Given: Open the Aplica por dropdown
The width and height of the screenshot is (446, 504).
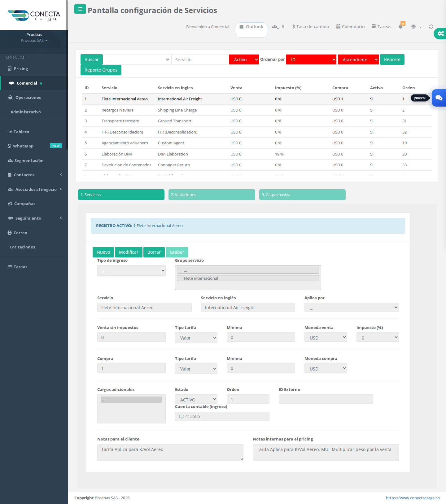Looking at the screenshot, I should pyautogui.click(x=352, y=307).
